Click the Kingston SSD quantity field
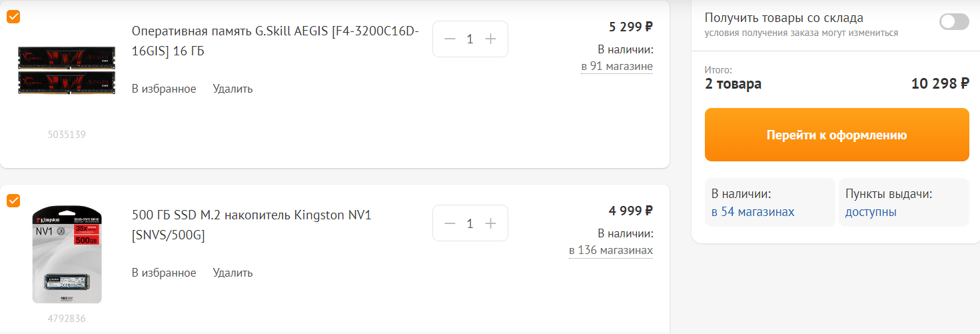980x334 pixels. 470,223
